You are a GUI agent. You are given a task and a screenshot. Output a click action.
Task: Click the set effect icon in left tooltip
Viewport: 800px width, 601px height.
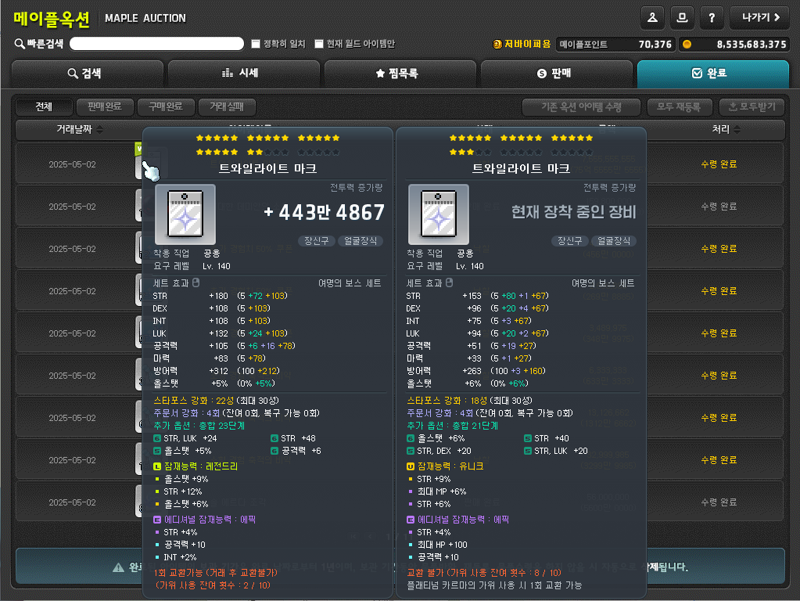pyautogui.click(x=196, y=283)
